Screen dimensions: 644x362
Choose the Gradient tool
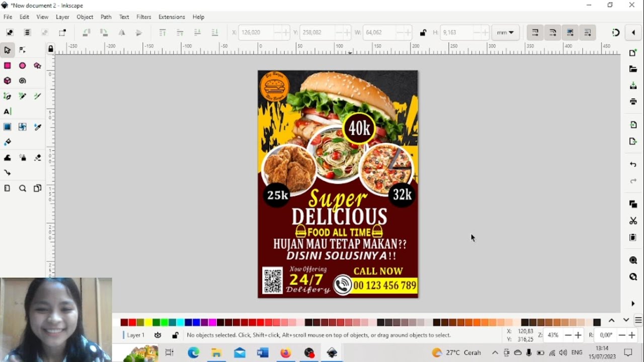coord(7,127)
